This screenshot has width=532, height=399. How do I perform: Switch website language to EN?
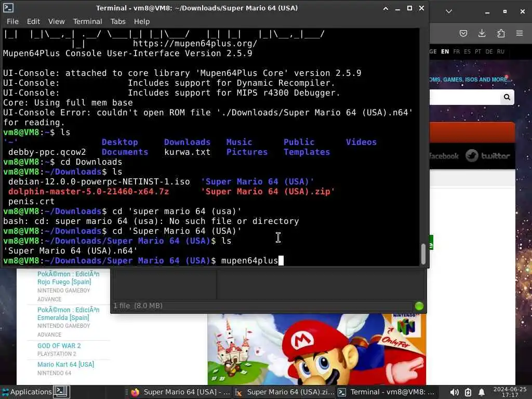coord(445,51)
